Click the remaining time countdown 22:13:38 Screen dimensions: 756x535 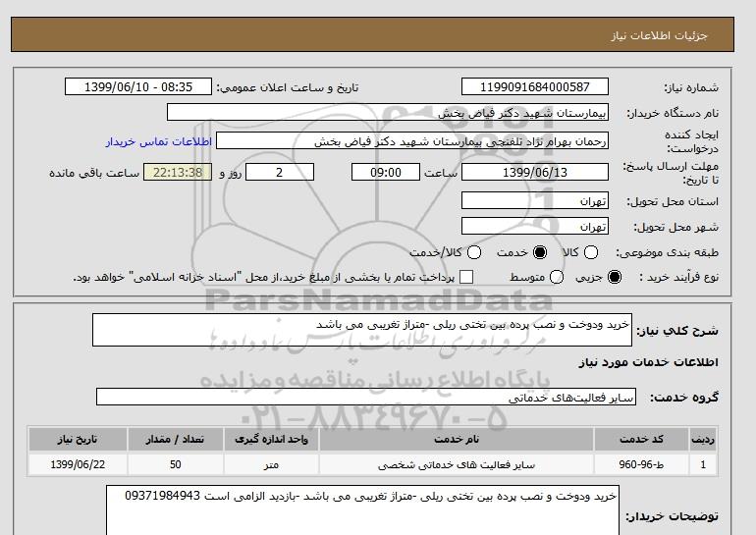click(178, 172)
